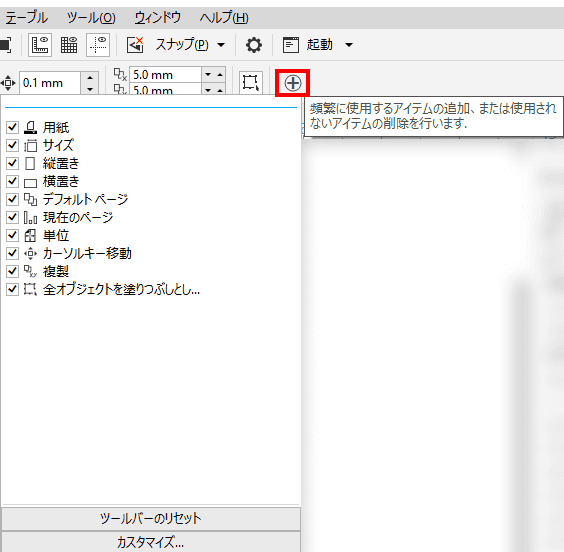The width and height of the screenshot is (564, 552).
Task: Click the circled plus quick customize button
Action: [292, 83]
